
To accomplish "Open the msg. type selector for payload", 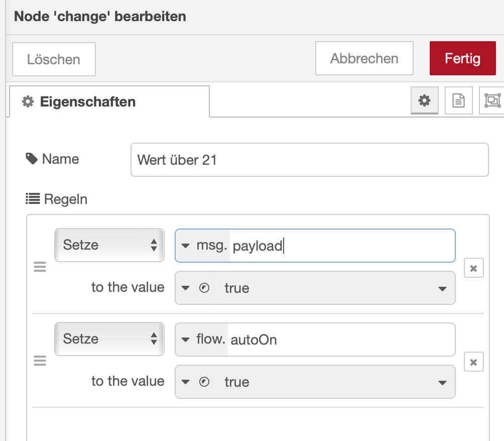I will 203,246.
